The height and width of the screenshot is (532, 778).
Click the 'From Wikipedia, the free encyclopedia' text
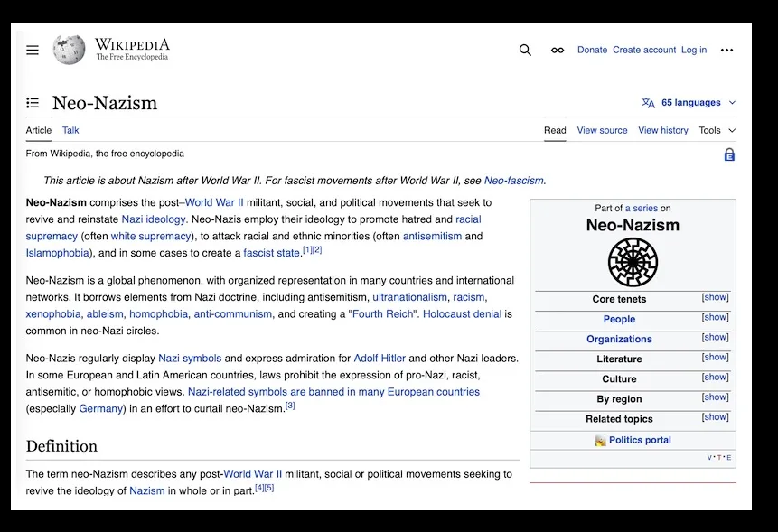pyautogui.click(x=105, y=154)
